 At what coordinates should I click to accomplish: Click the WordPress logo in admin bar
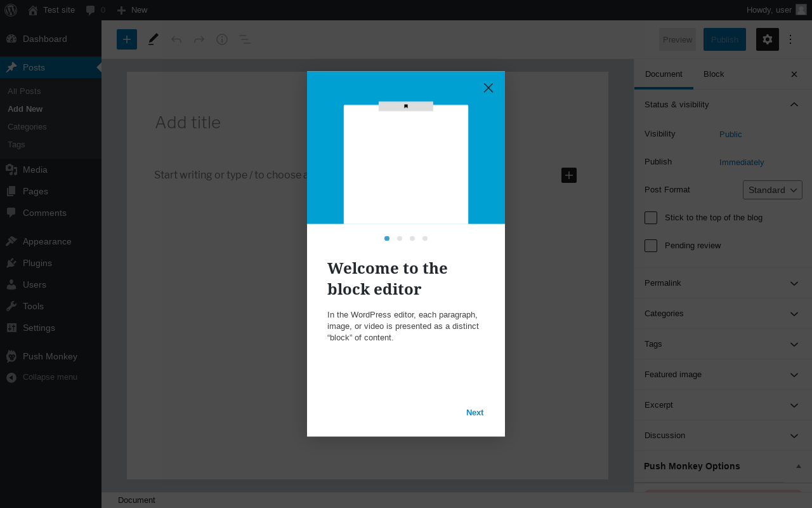coord(11,10)
